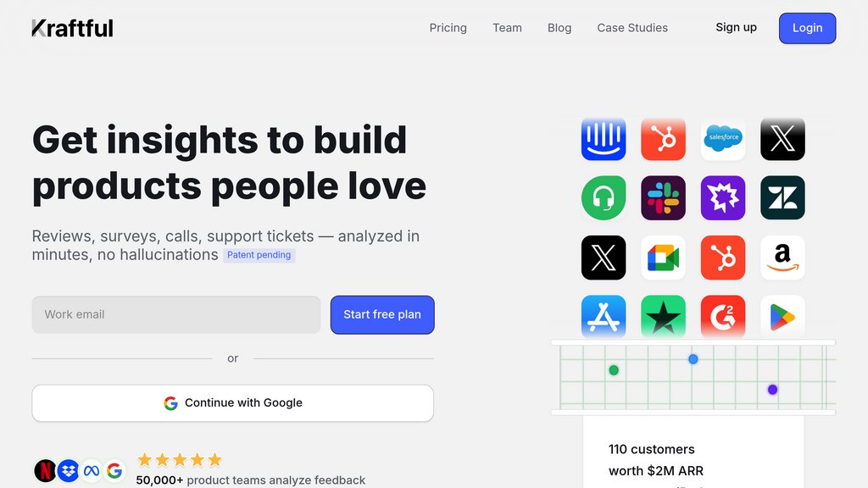Viewport: 868px width, 488px height.
Task: Click the Apple App Store icon
Action: pos(604,316)
